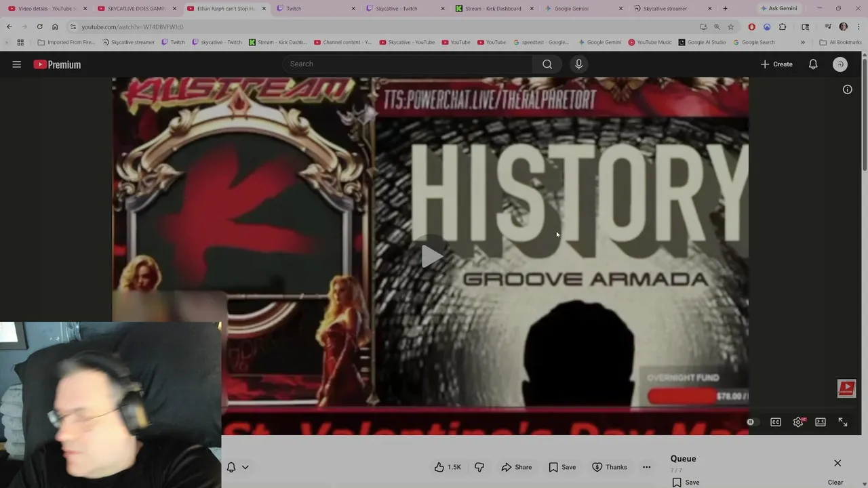Open player settings gear

point(798,422)
